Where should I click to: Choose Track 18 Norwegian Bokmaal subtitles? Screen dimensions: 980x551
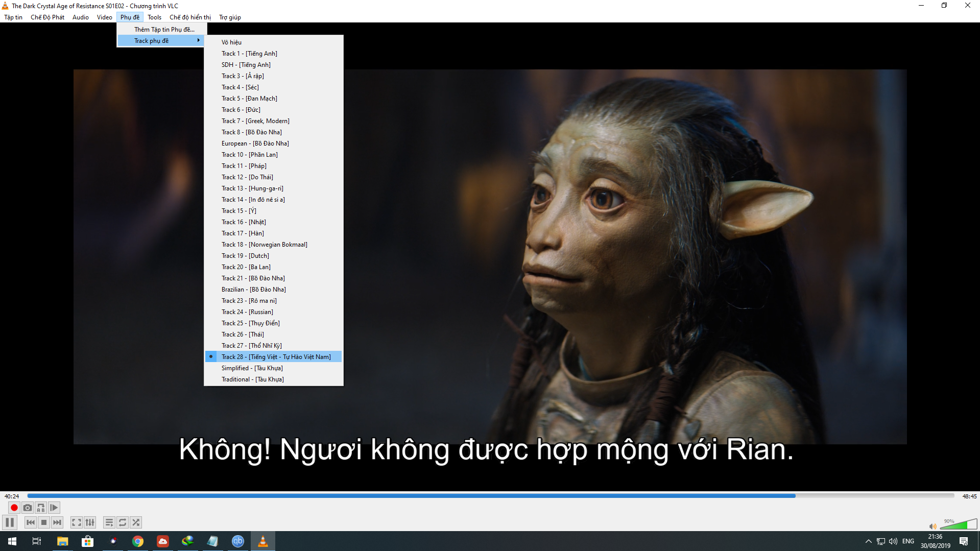coord(274,245)
